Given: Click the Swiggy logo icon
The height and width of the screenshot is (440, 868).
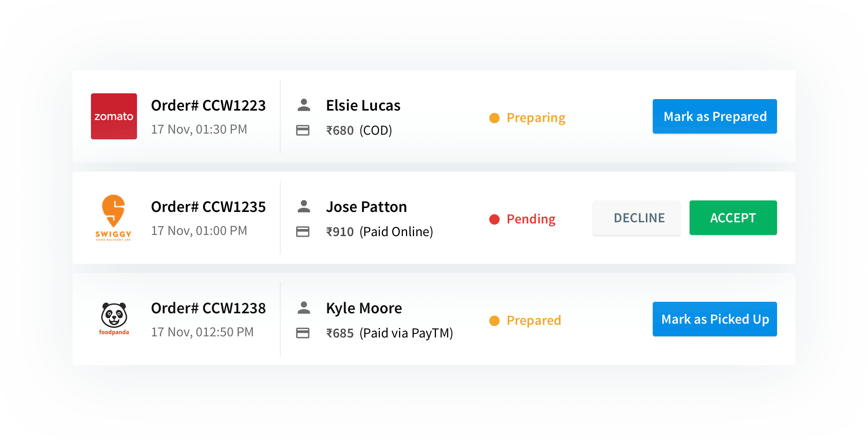Looking at the screenshot, I should pos(114,218).
